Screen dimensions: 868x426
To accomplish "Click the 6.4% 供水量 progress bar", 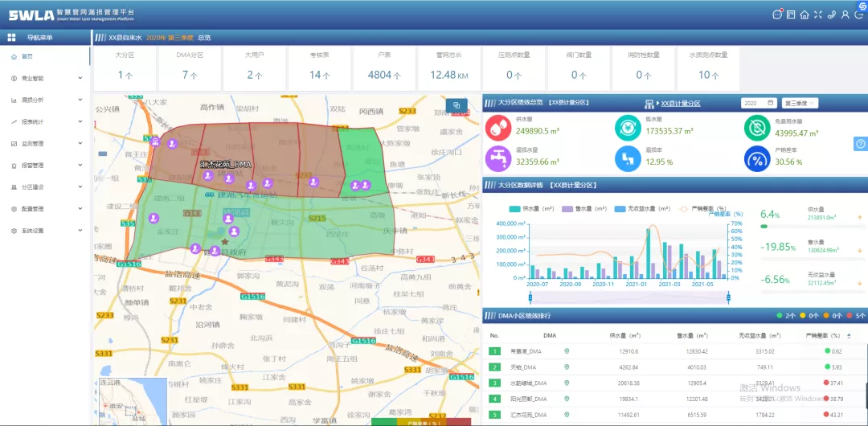I will 812,226.
